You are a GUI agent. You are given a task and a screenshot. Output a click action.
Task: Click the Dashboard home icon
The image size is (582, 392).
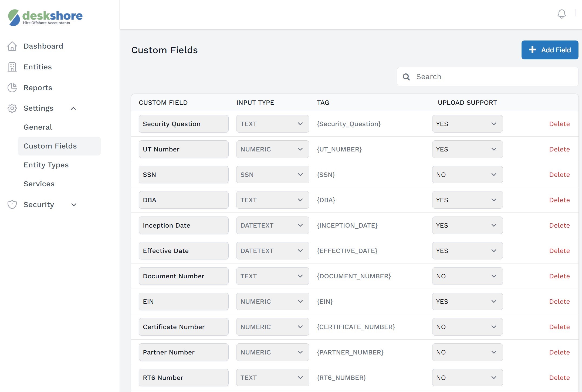[x=12, y=46]
